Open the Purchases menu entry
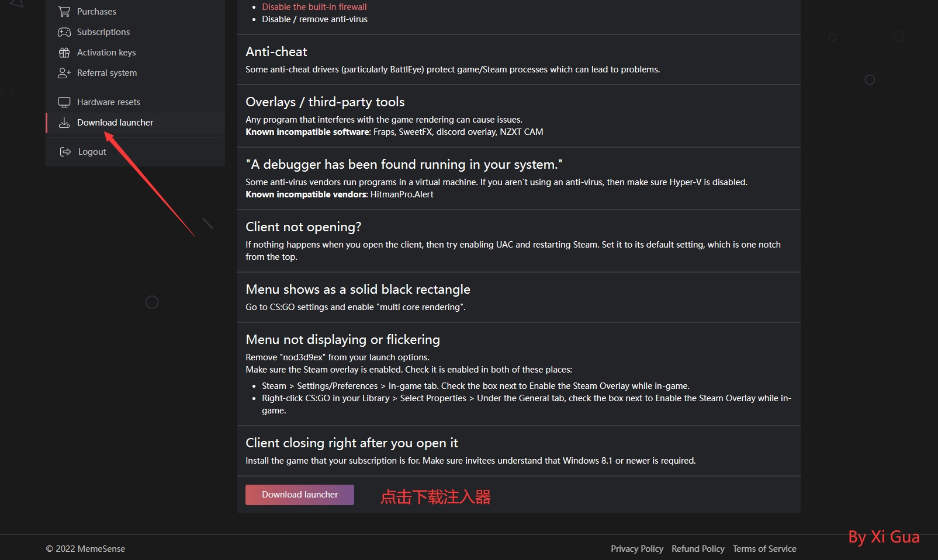This screenshot has width=938, height=560. click(96, 12)
